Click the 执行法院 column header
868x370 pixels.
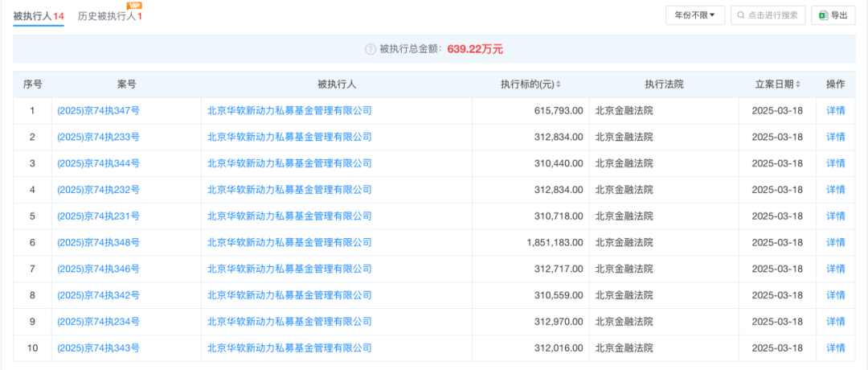tap(664, 84)
